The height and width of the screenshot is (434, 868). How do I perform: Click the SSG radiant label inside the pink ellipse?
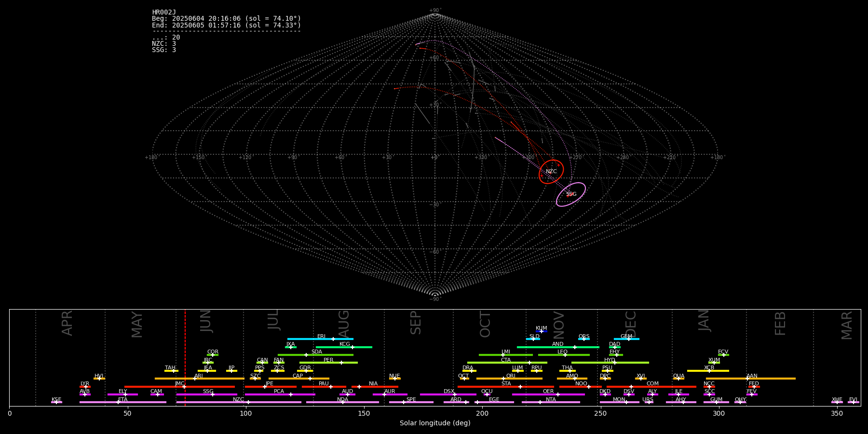pos(571,194)
